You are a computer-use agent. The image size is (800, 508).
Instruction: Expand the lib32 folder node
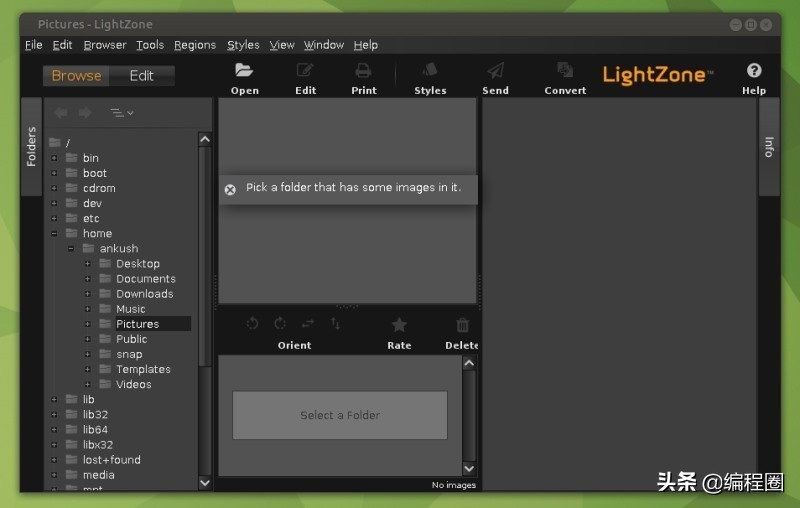(54, 415)
